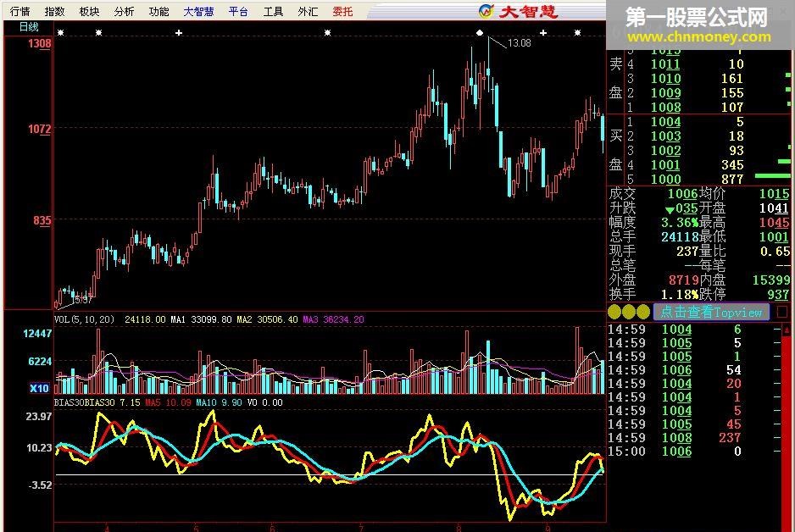This screenshot has height=532, width=795.
Task: Click the VOL(5,10,20) indicator title
Action: pos(84,319)
